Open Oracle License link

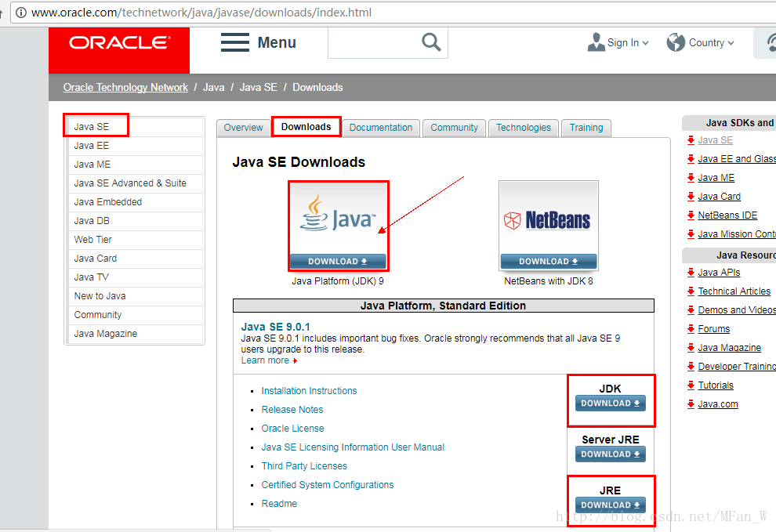click(293, 429)
